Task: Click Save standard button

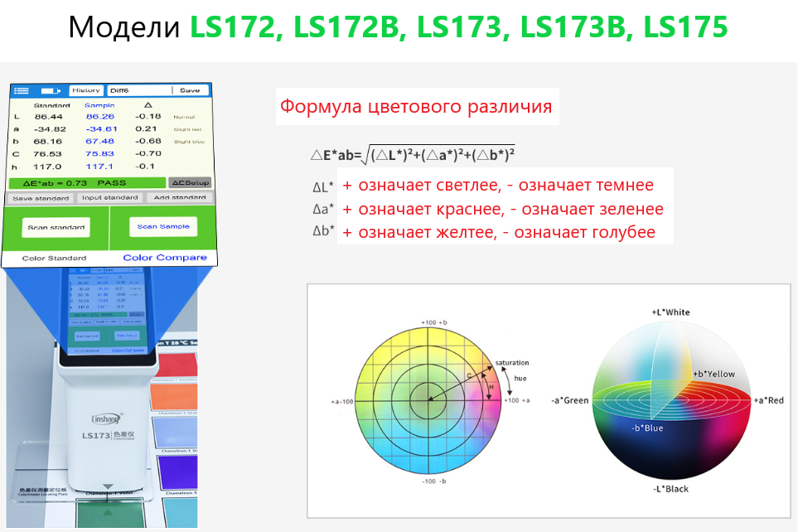Action: point(41,198)
